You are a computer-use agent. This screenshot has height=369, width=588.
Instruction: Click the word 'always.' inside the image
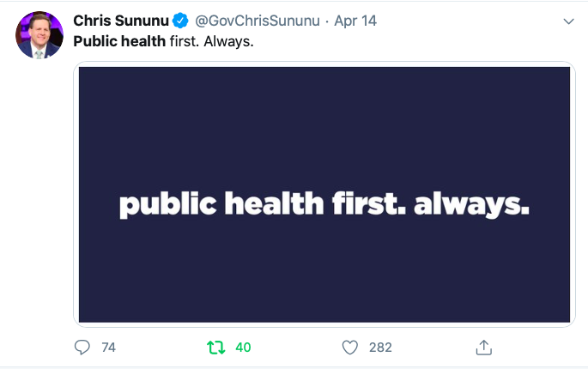point(472,204)
